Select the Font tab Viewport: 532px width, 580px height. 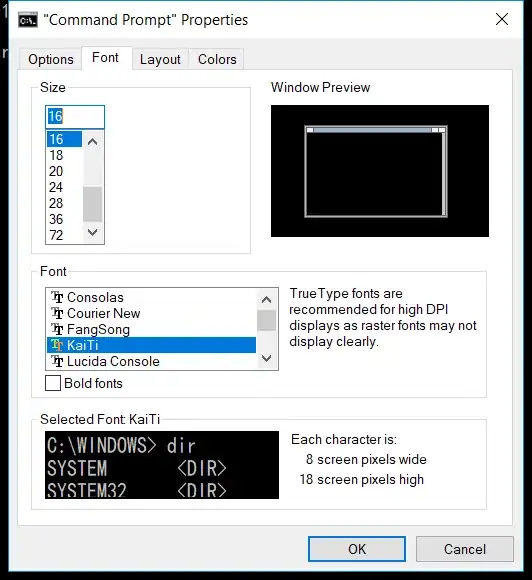click(106, 58)
